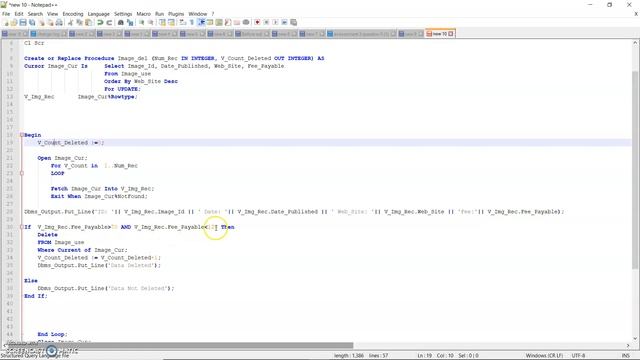
Task: Open the View menu
Action: [52, 14]
